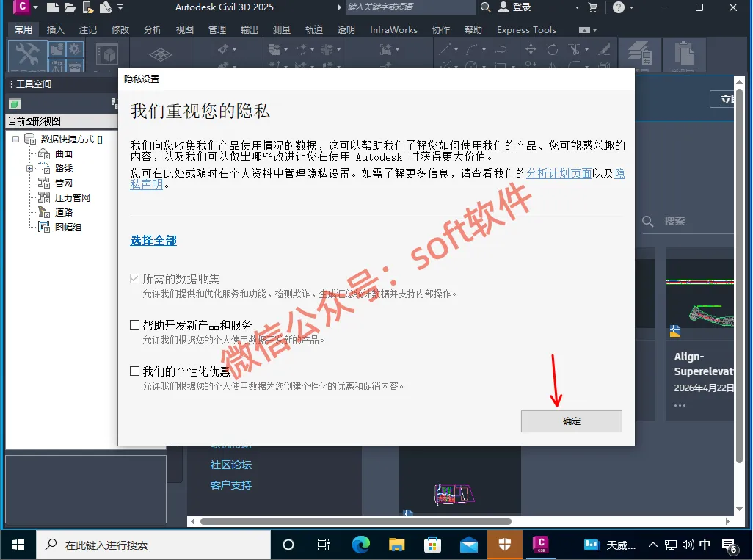This screenshot has height=560, width=753.
Task: Click the Toolspace hammer-wrench ribbon icon
Action: tap(27, 55)
